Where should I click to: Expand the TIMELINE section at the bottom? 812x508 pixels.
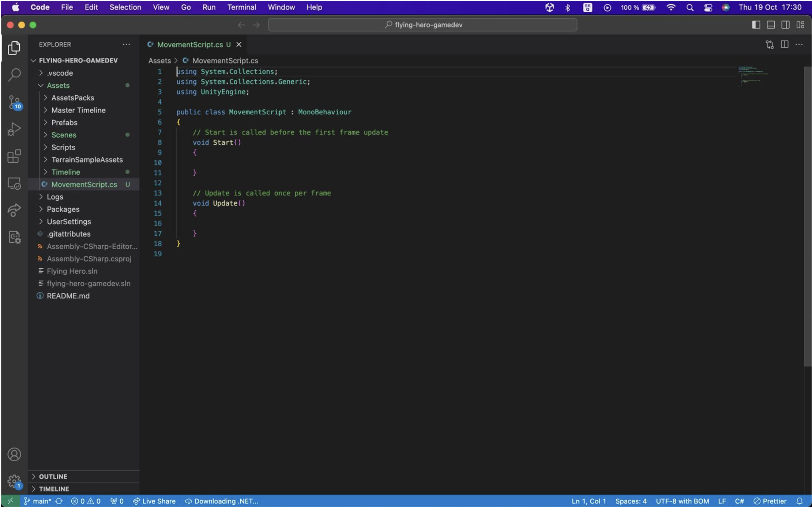(x=83, y=489)
